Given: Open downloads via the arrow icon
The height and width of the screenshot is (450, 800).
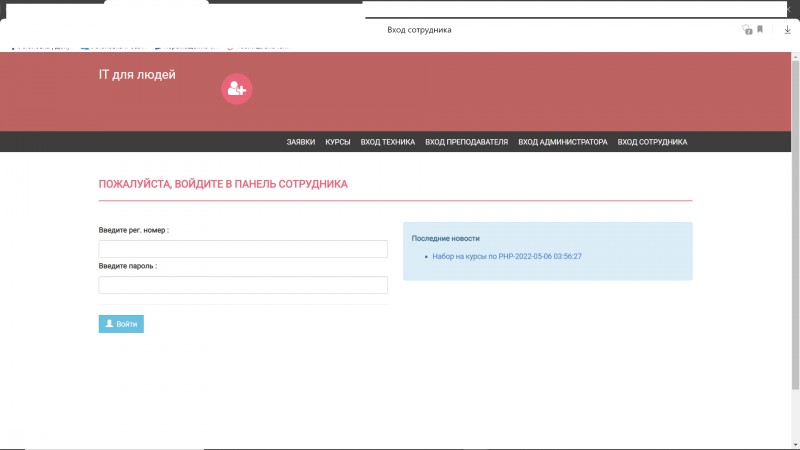Looking at the screenshot, I should click(x=787, y=30).
